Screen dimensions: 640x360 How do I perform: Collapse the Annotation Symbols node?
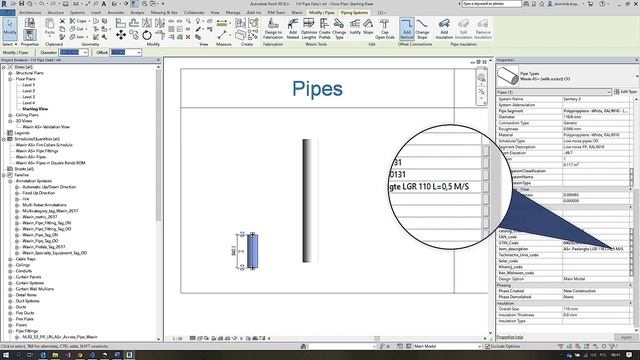point(10,181)
